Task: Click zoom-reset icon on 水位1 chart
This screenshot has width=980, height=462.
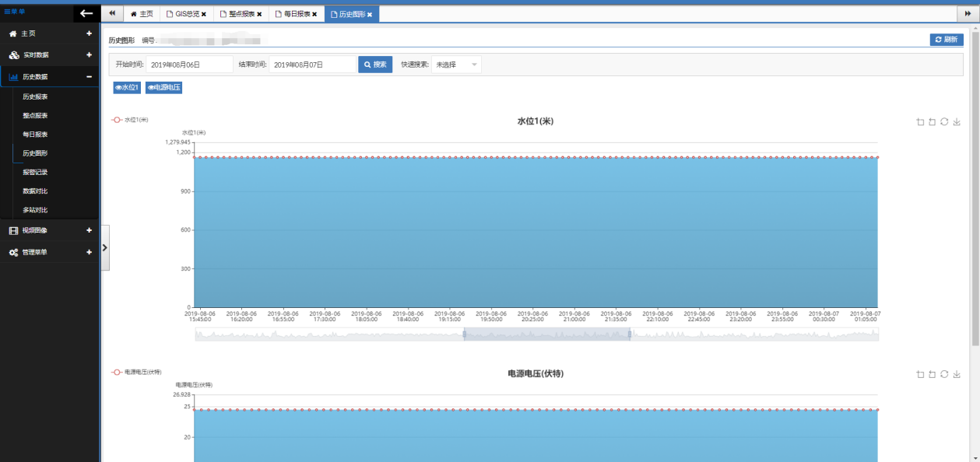Action: pos(932,122)
